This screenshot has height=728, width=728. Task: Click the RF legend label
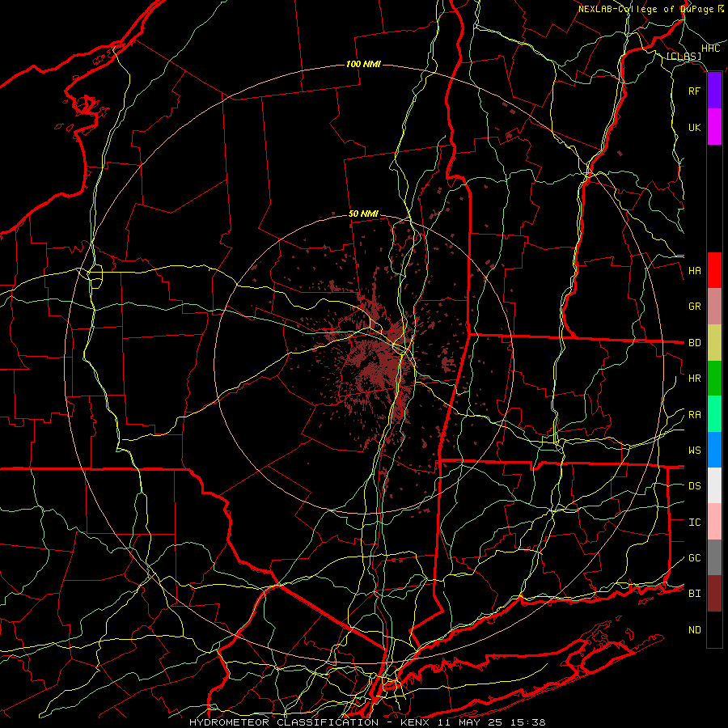(694, 91)
